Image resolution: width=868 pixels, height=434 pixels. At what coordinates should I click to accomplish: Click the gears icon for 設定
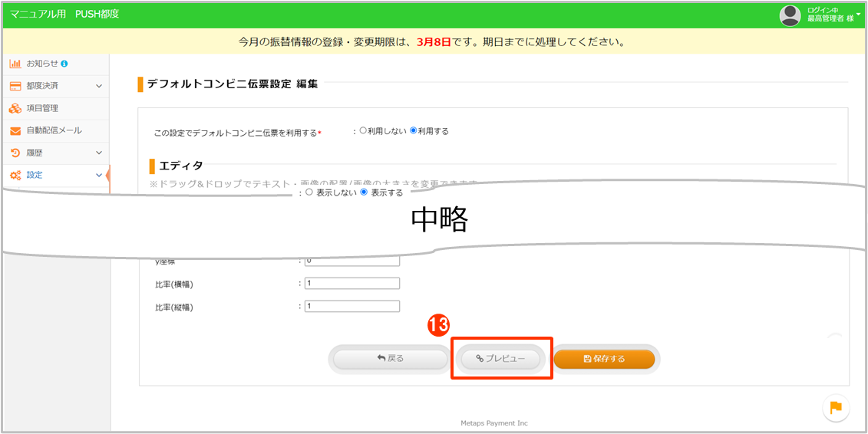[x=15, y=176]
